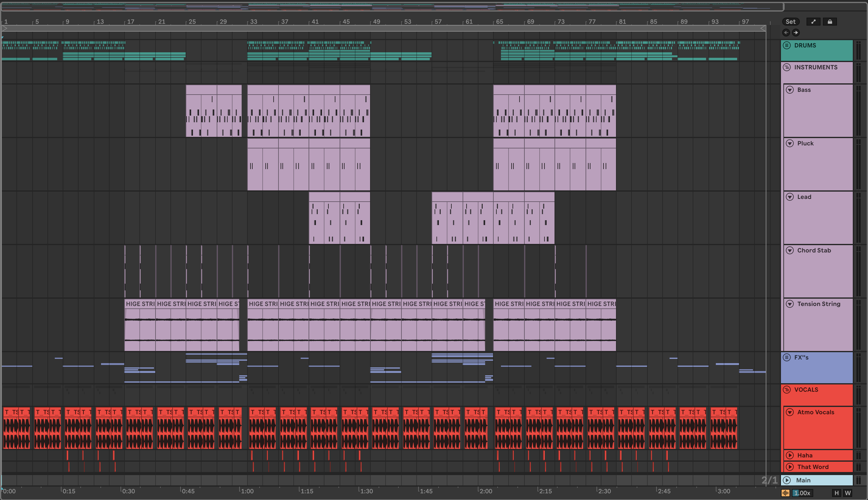The width and height of the screenshot is (868, 500).
Task: Unfold the That Word track
Action: point(790,467)
